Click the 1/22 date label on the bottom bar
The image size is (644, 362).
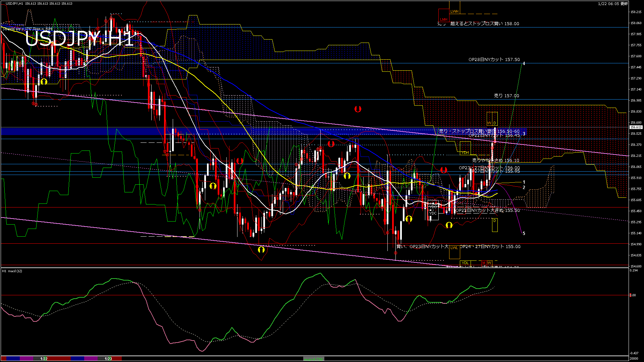tap(44, 359)
